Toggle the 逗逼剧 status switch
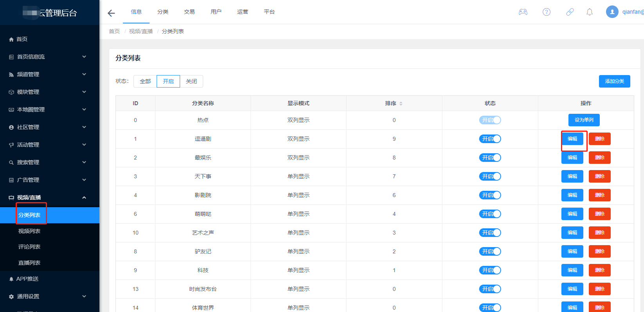 tap(490, 139)
